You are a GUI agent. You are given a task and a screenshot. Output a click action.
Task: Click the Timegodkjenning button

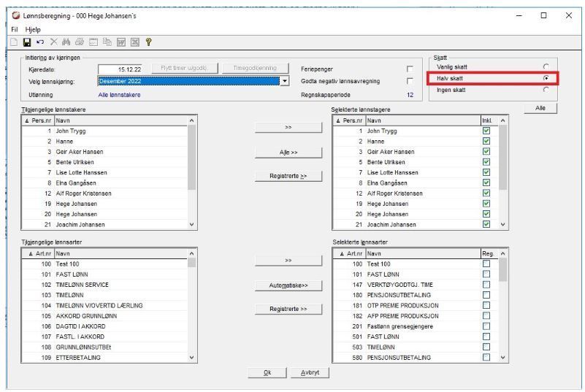click(255, 69)
